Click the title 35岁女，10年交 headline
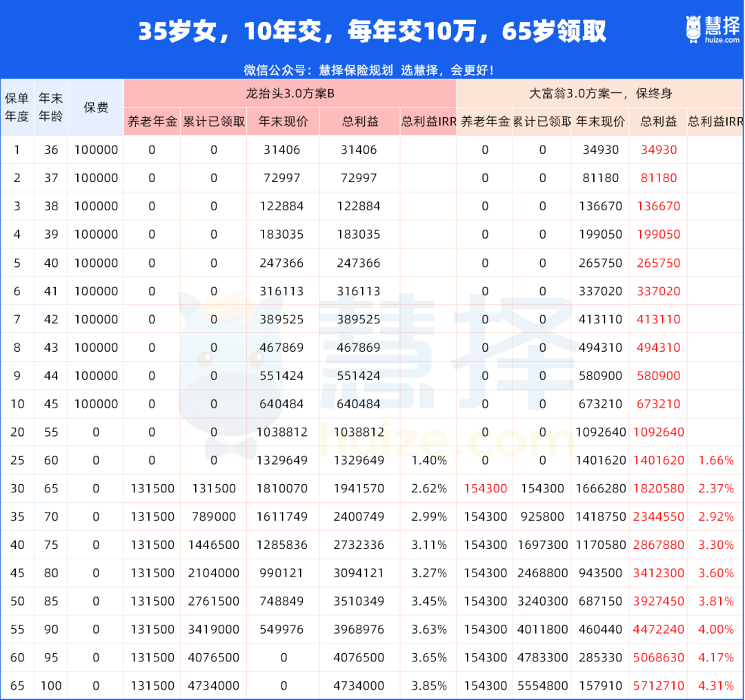This screenshot has height=700, width=745. [x=372, y=32]
